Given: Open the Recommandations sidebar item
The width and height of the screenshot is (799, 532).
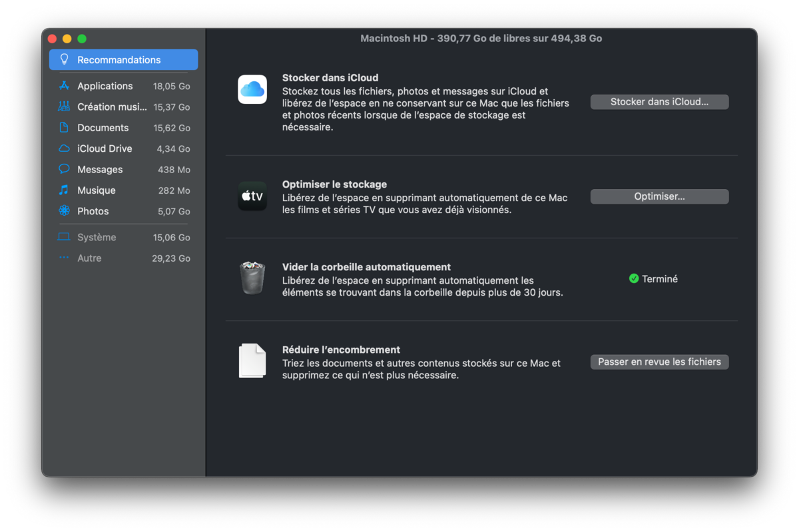Looking at the screenshot, I should tap(123, 59).
